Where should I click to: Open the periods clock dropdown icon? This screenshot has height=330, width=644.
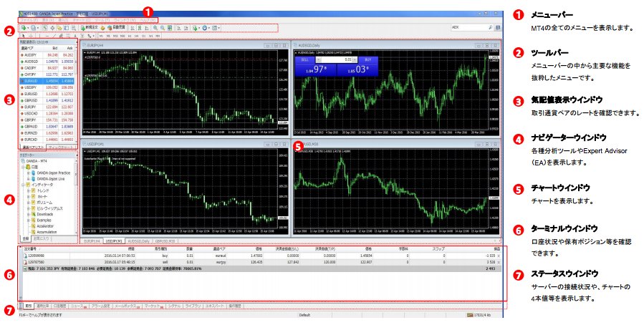[206, 28]
